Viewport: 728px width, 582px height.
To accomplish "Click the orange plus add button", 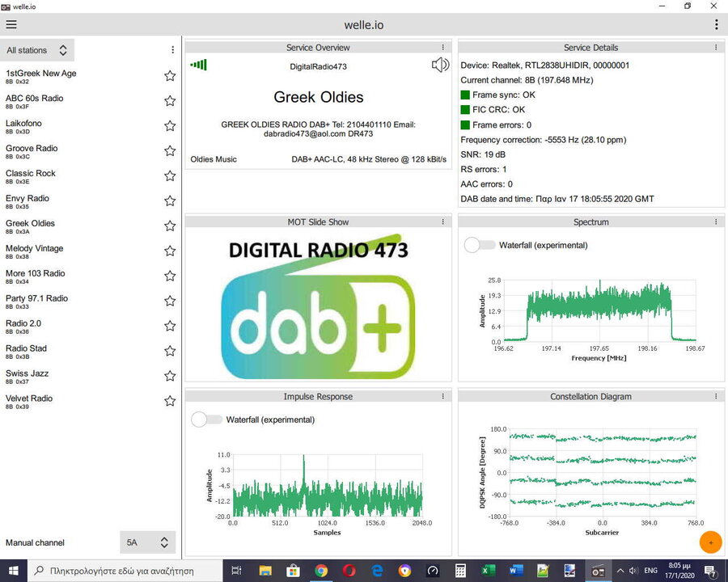I will (x=710, y=542).
